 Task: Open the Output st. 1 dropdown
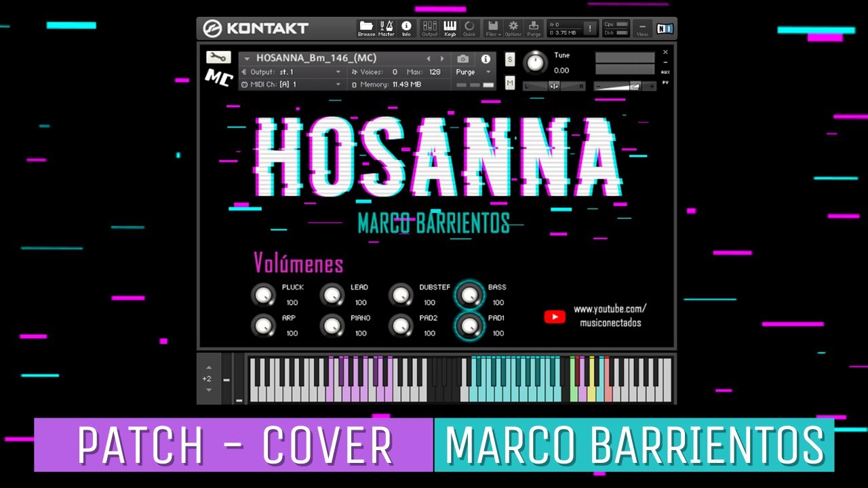click(292, 72)
